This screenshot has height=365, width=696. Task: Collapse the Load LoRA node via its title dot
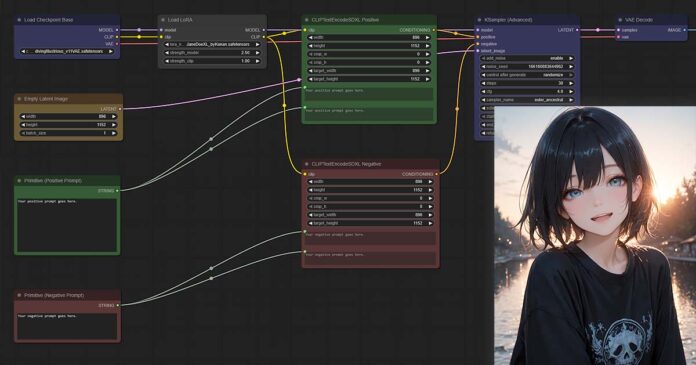tap(163, 20)
